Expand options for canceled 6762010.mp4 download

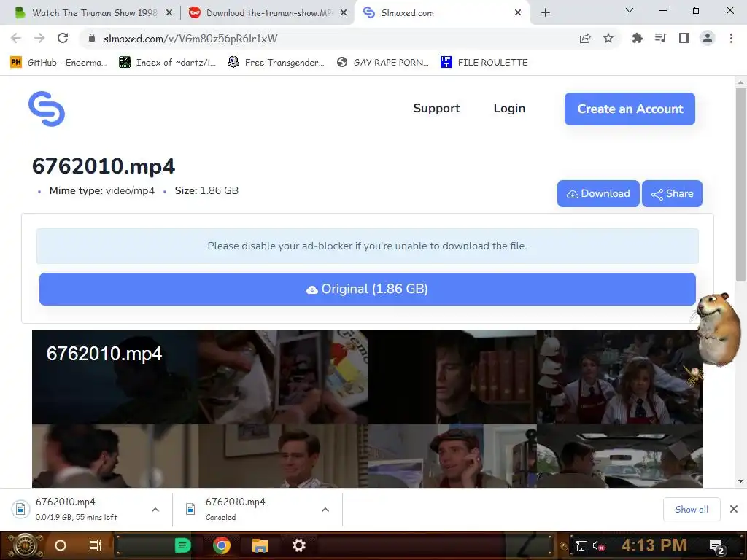(325, 510)
